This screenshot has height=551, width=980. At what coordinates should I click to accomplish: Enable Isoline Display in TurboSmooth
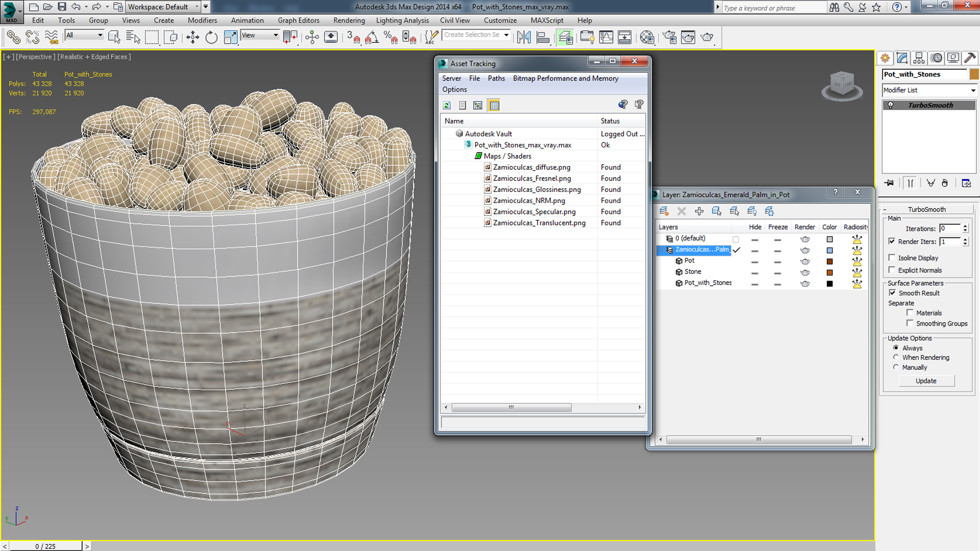(x=893, y=258)
